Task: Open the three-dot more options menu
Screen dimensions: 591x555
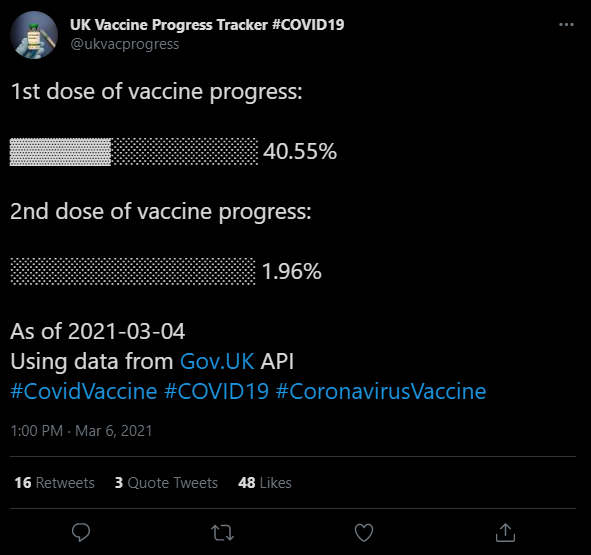Action: tap(566, 25)
